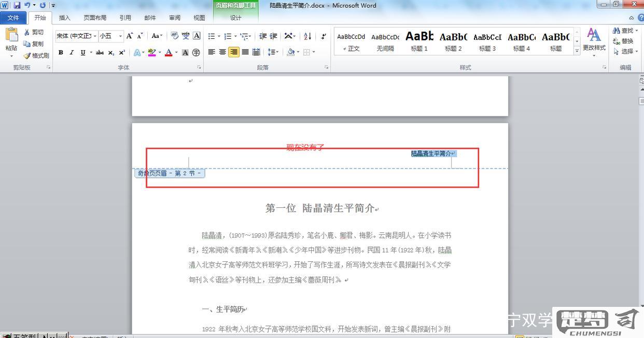Image resolution: width=644 pixels, height=338 pixels.
Task: Click the Grow Font icon
Action: click(x=130, y=36)
